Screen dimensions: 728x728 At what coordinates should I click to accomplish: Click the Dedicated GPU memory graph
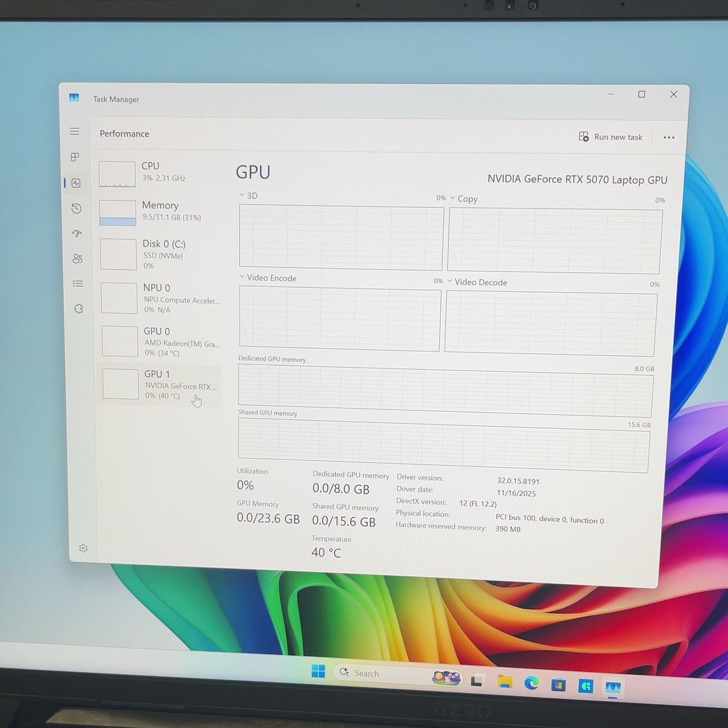(446, 391)
